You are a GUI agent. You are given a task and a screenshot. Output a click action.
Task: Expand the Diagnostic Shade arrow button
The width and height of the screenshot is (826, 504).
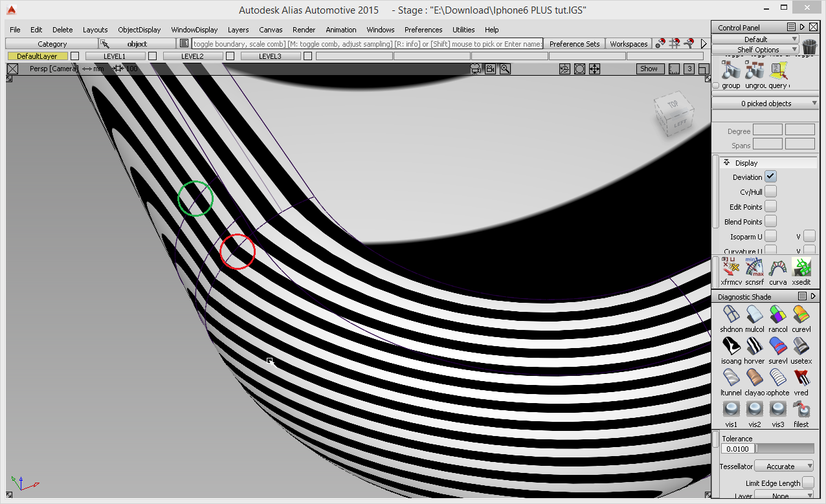(x=813, y=296)
